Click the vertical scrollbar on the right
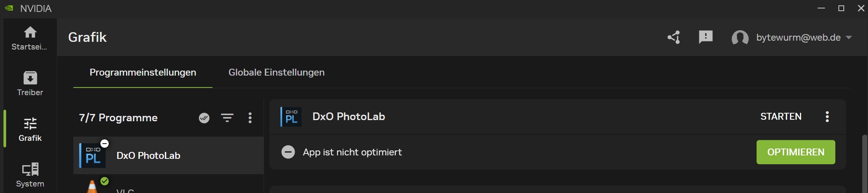 pyautogui.click(x=865, y=163)
